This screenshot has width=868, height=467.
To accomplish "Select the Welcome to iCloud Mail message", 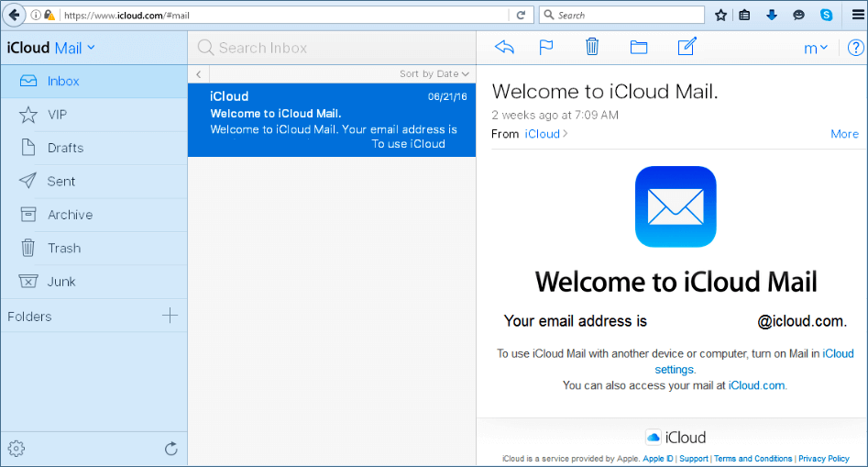I will 332,120.
